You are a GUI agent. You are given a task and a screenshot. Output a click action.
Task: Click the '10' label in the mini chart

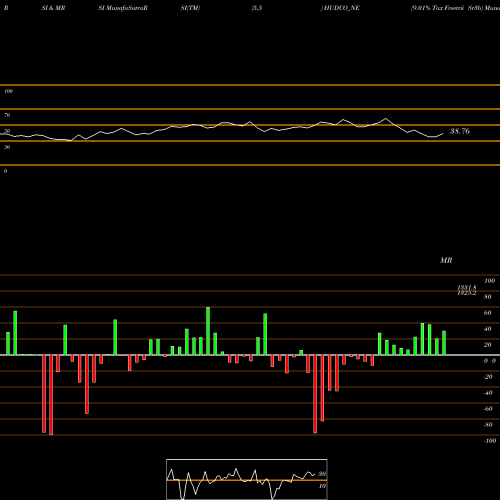tap(322, 486)
